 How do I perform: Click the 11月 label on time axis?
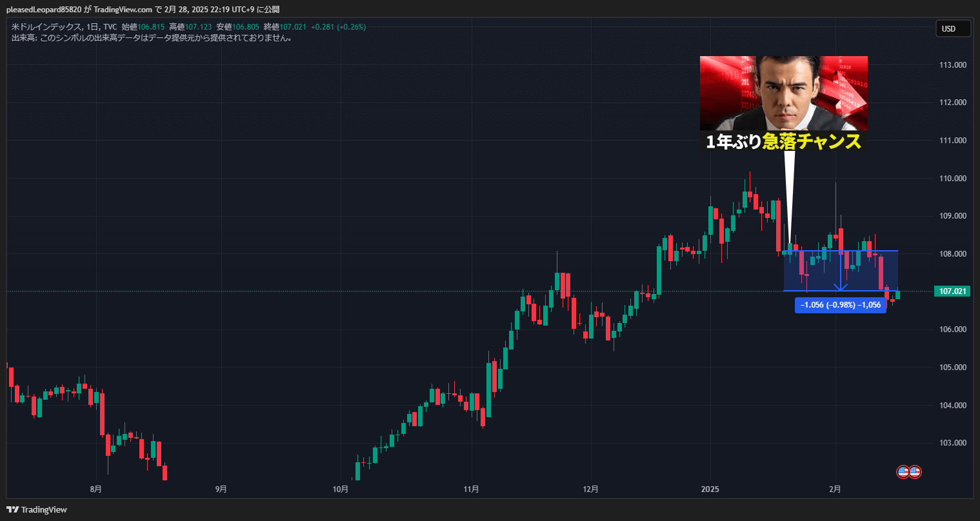click(x=472, y=489)
